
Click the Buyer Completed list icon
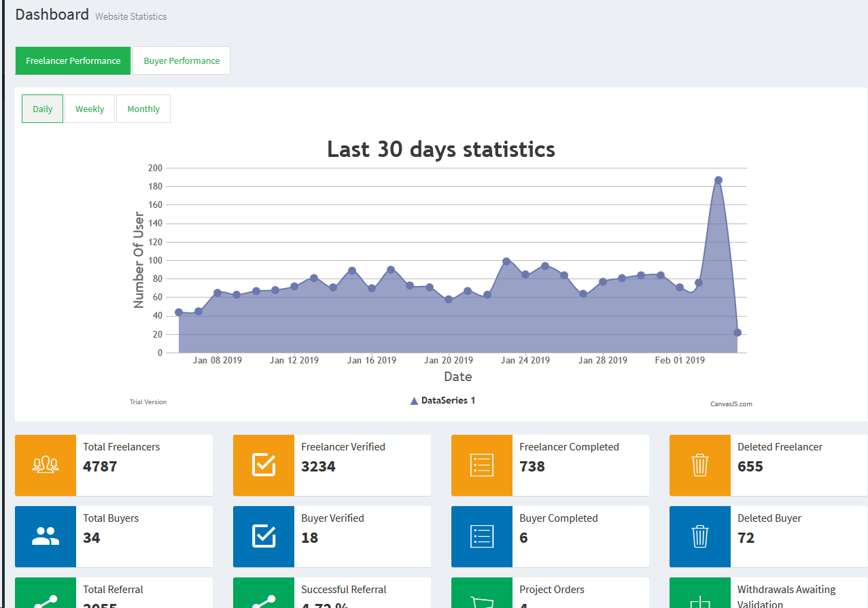482,537
